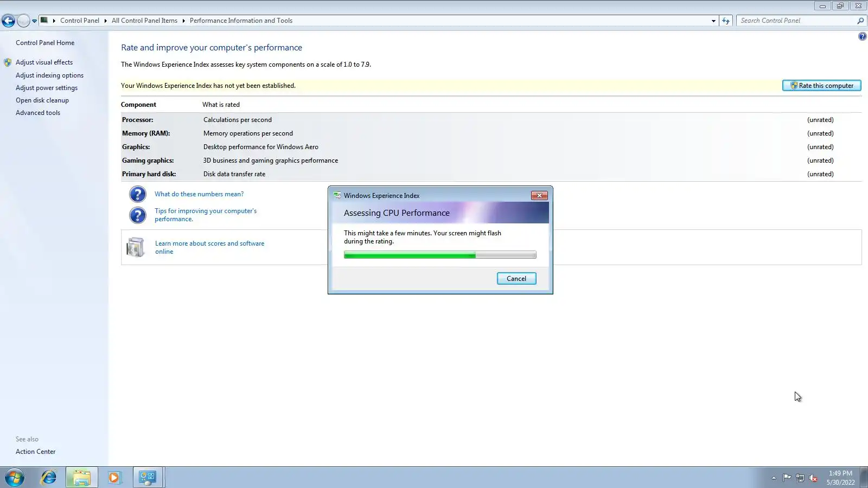Click the shield icon beside Adjust visual effects
The height and width of the screenshot is (488, 868).
pos(8,62)
